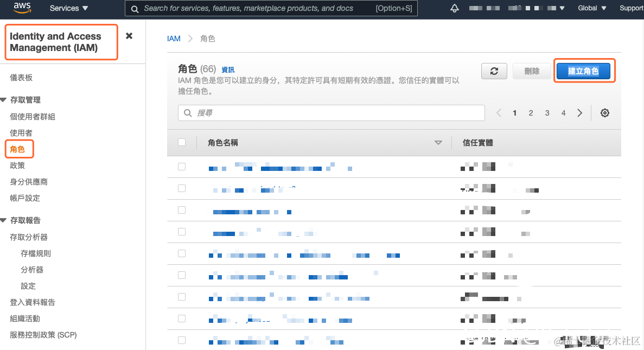This screenshot has width=644, height=350.
Task: Open the notifications bell
Action: click(x=454, y=8)
